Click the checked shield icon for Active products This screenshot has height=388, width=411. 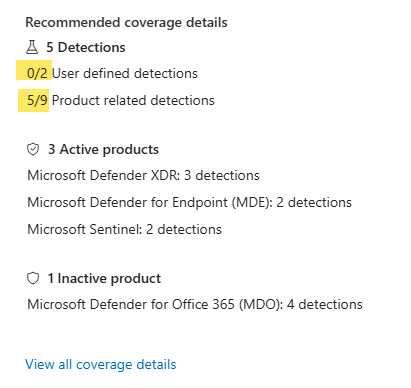(x=33, y=149)
